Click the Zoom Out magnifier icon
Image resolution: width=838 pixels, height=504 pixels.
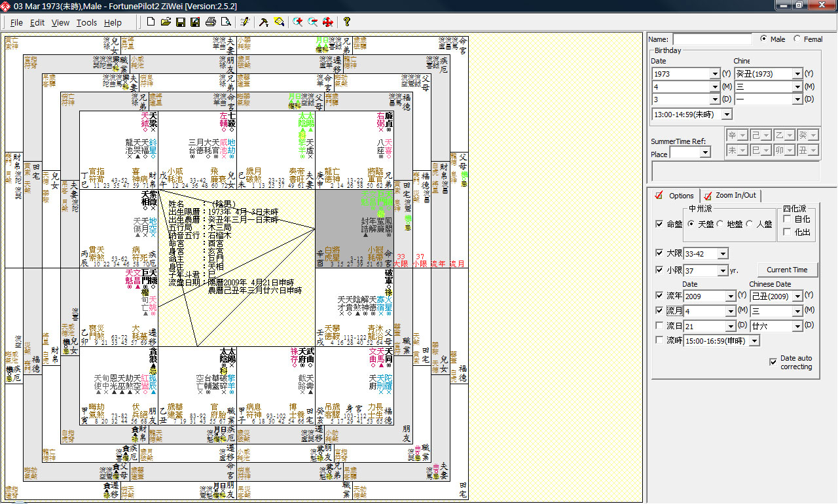tap(313, 22)
